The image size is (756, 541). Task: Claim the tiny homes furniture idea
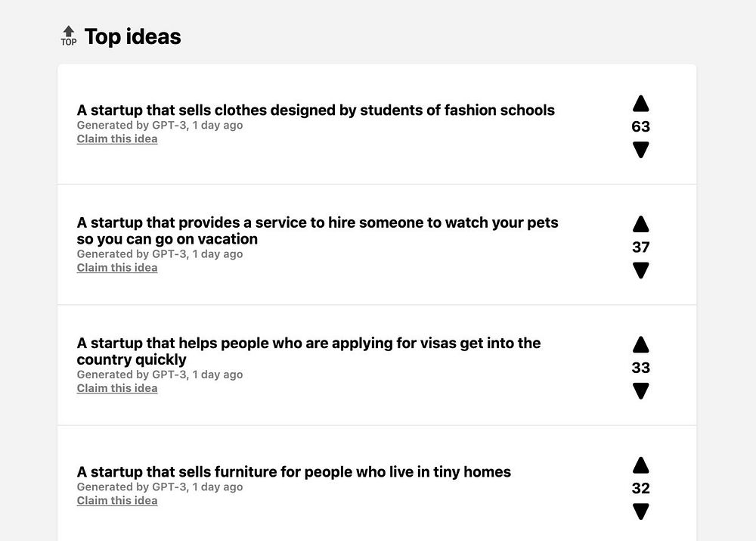click(x=117, y=500)
